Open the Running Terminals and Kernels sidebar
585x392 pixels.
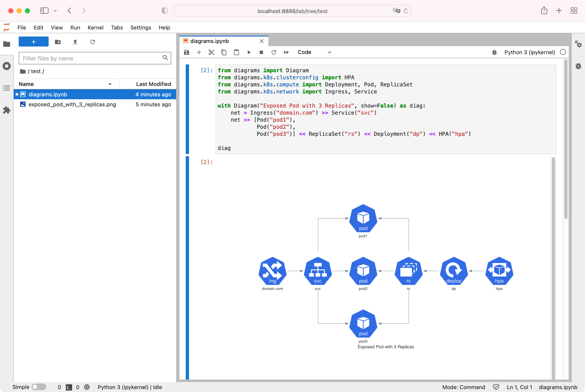click(x=7, y=66)
